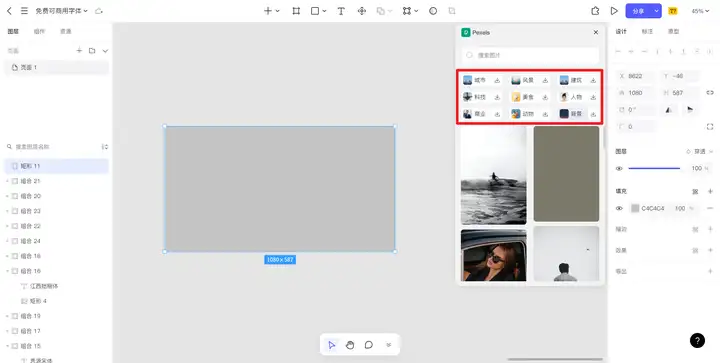Switch to the 资源 tab
720x363 pixels.
(x=66, y=32)
